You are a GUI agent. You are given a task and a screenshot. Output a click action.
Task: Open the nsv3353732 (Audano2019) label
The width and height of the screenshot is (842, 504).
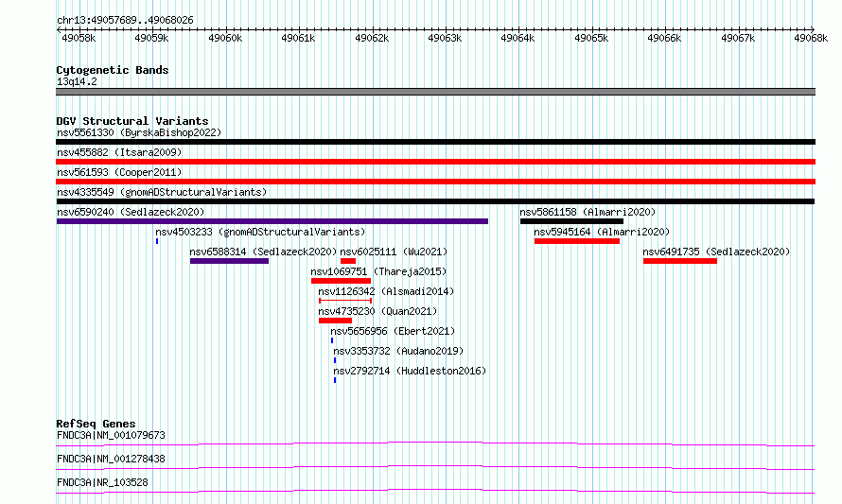(x=398, y=351)
